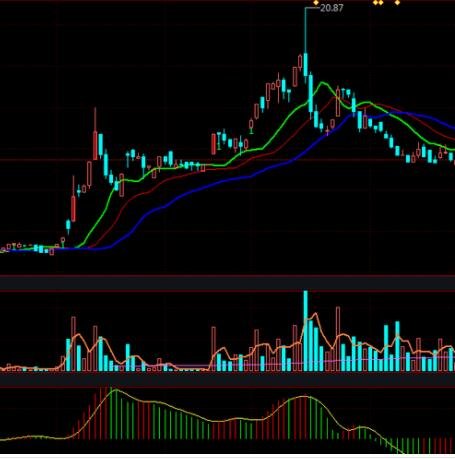Select the horizontal red price level line

pyautogui.click(x=227, y=160)
